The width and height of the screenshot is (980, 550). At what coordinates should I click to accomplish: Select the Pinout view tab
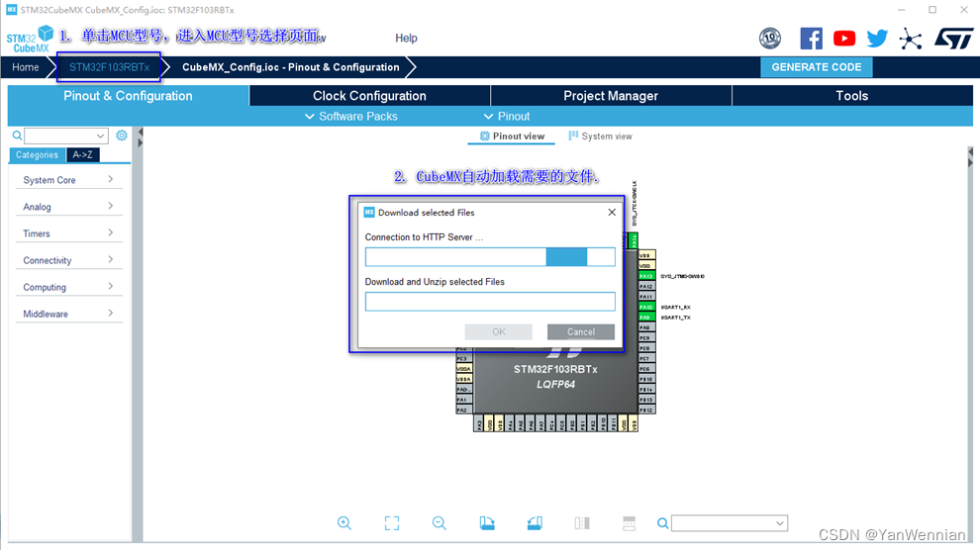[512, 137]
